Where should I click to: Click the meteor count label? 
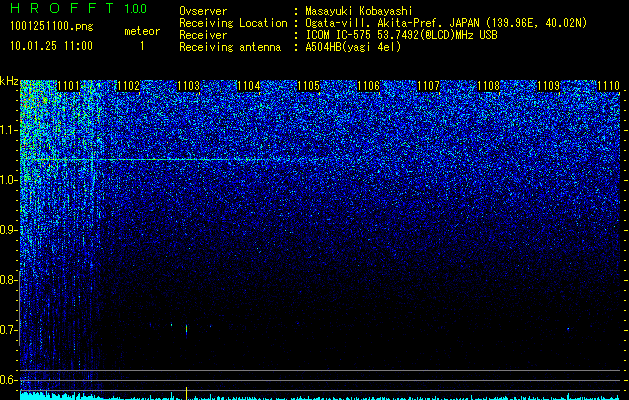click(142, 31)
